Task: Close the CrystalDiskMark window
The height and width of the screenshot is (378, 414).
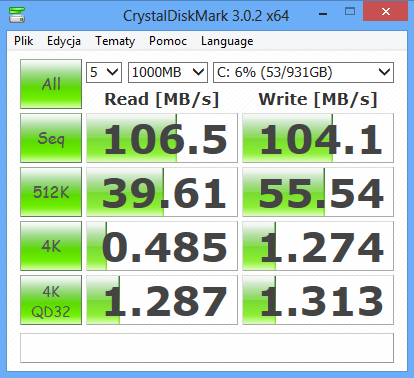Action: [x=386, y=12]
